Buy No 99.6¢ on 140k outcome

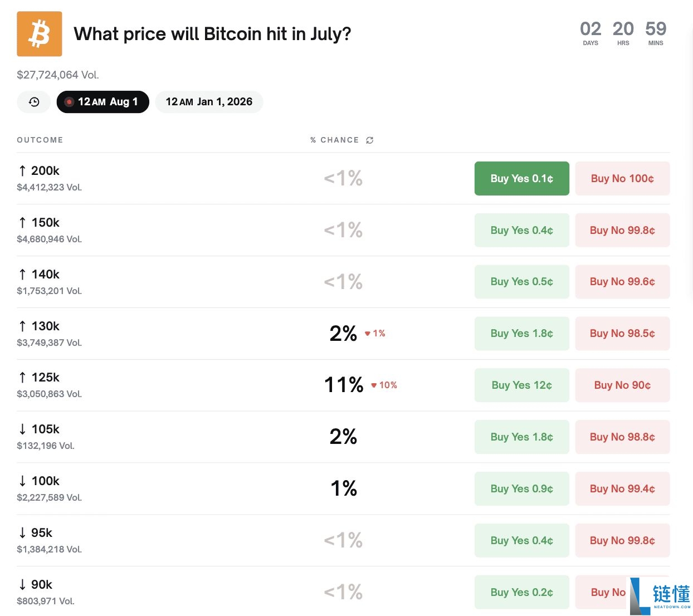622,282
